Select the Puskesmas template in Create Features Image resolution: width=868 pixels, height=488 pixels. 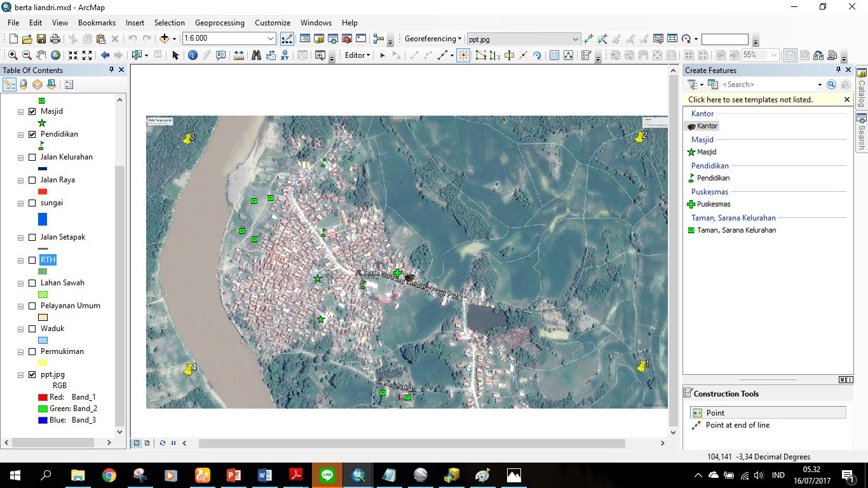click(x=714, y=204)
